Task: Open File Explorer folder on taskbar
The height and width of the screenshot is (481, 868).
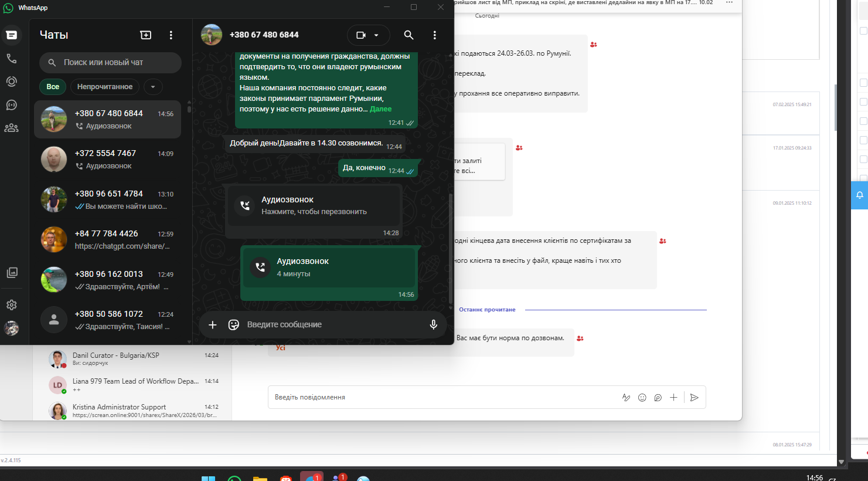Action: [x=260, y=477]
